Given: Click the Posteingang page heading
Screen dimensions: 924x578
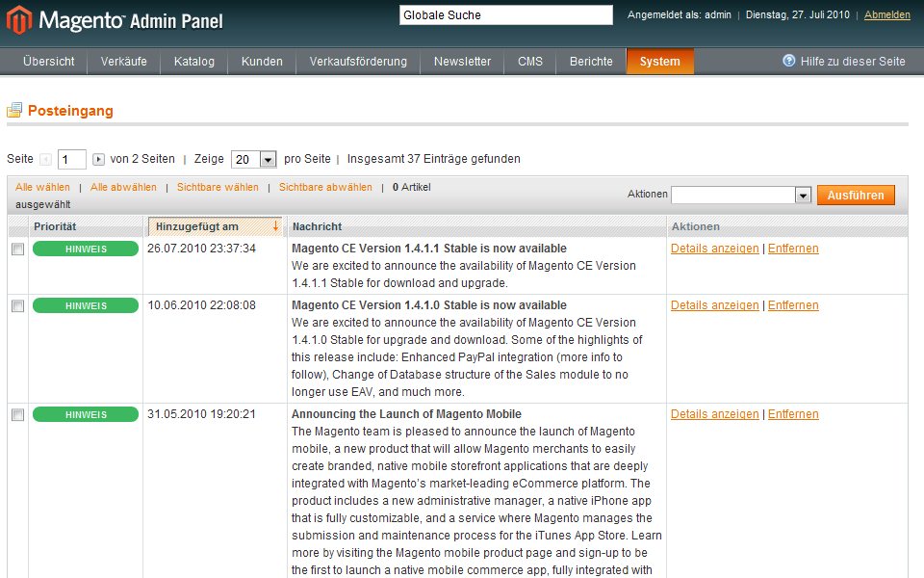Looking at the screenshot, I should [70, 110].
